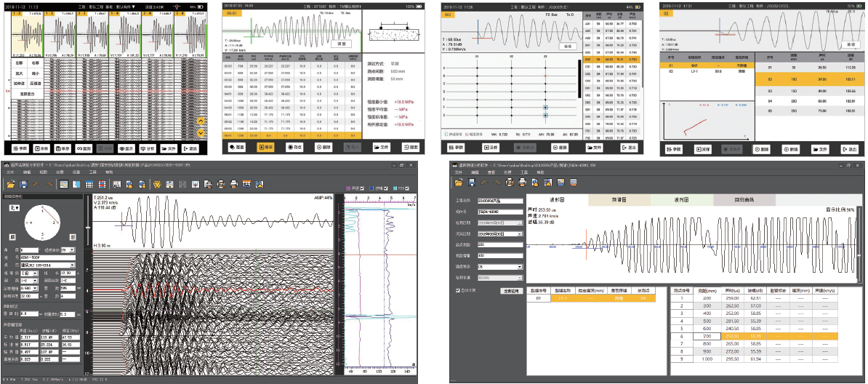Redo arrow icon in left desktop software toolbar
Screen dimensions: 868x384
pos(49,184)
